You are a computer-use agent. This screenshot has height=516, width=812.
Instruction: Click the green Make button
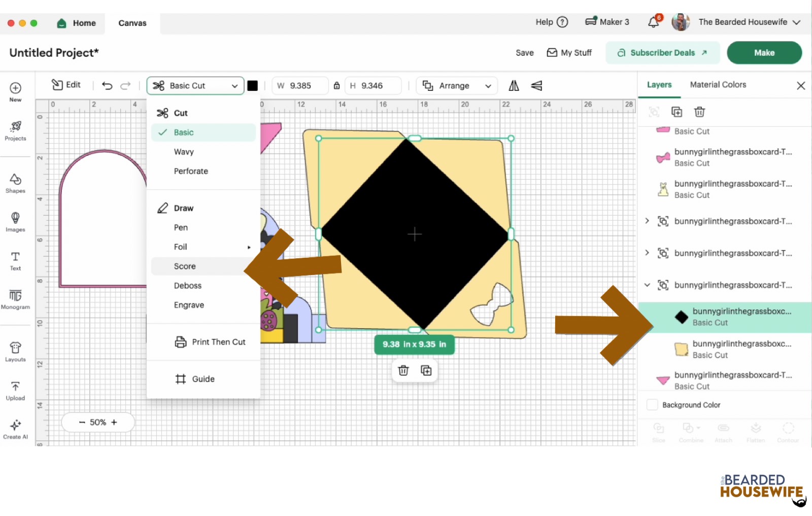point(764,53)
